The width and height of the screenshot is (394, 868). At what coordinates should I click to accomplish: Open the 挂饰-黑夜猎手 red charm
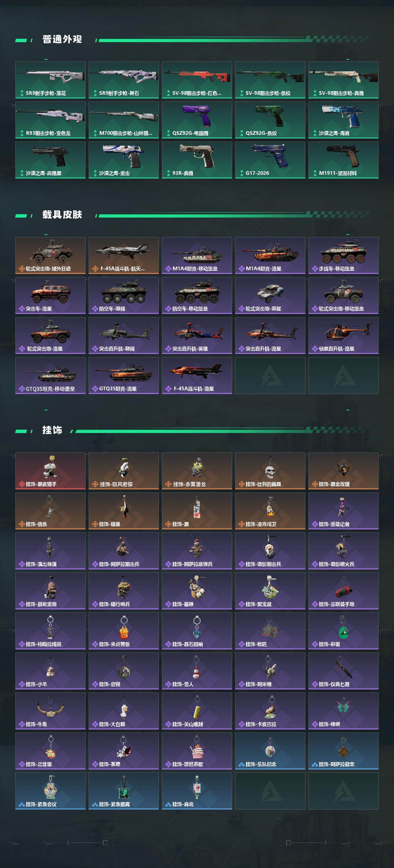coord(50,471)
